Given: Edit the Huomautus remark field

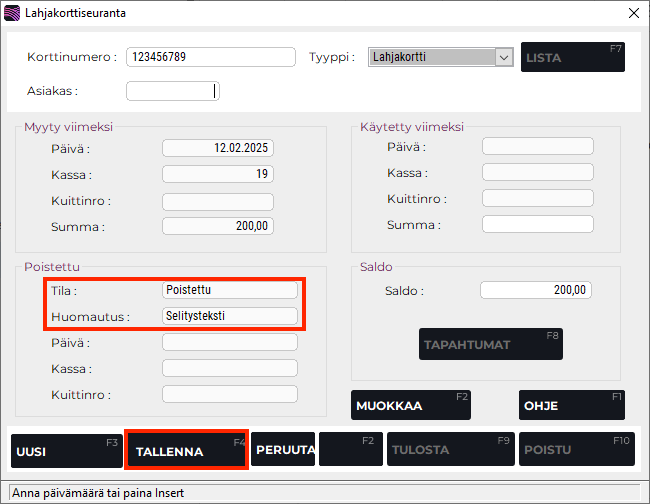Looking at the screenshot, I should click(230, 316).
